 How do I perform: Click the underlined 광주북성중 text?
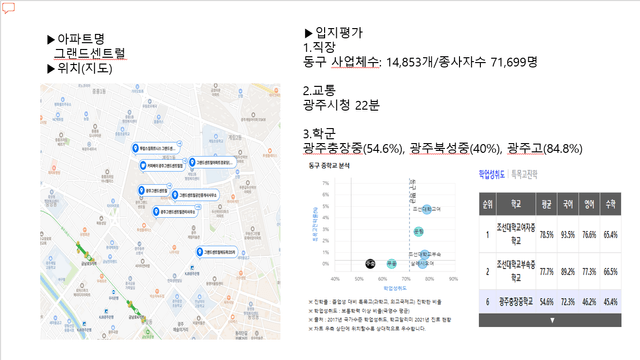point(440,148)
